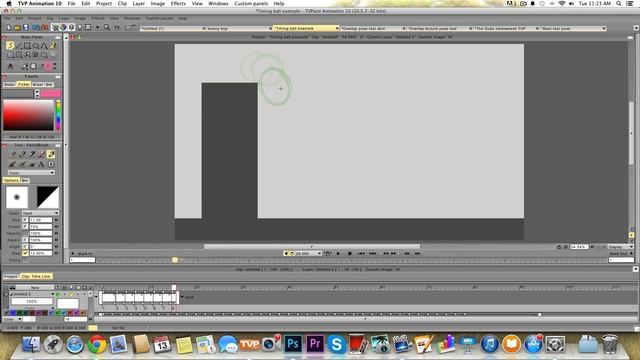Click the magnifier zoom icon in toolbar
This screenshot has height=360, width=640.
pos(107,27)
